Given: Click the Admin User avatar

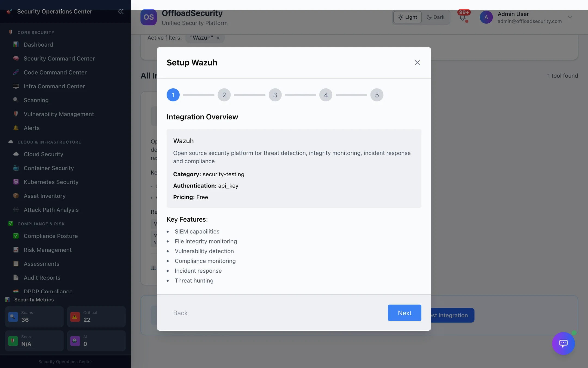Looking at the screenshot, I should click(486, 17).
